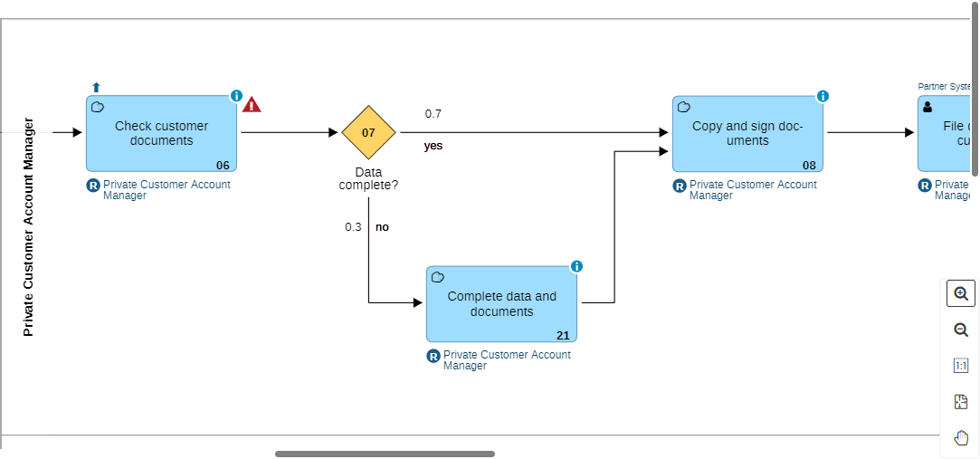Open info badge on Complete data and documents
Viewport: 980px width, 459px height.
point(577,266)
